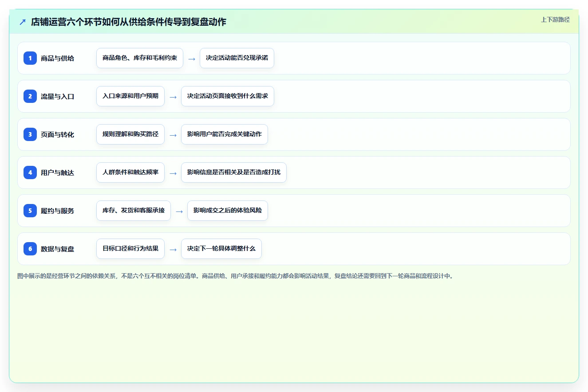Select the 页面与转化 step label

(x=58, y=134)
